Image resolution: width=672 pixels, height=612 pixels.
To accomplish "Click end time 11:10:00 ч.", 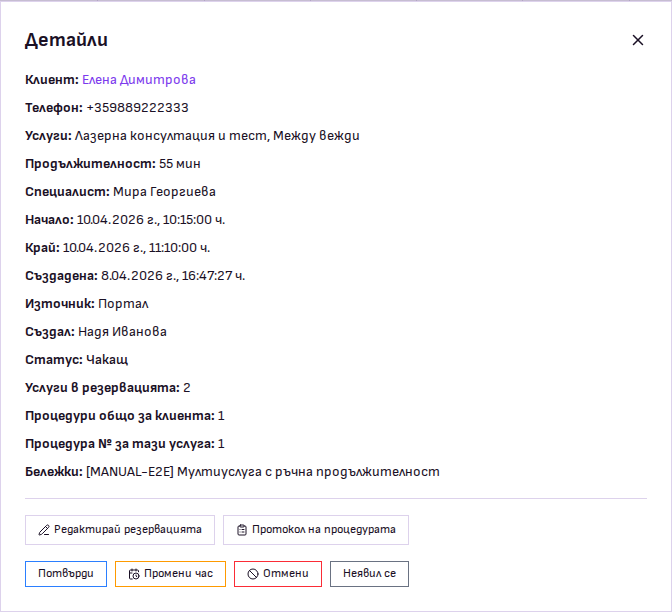I will click(179, 248).
